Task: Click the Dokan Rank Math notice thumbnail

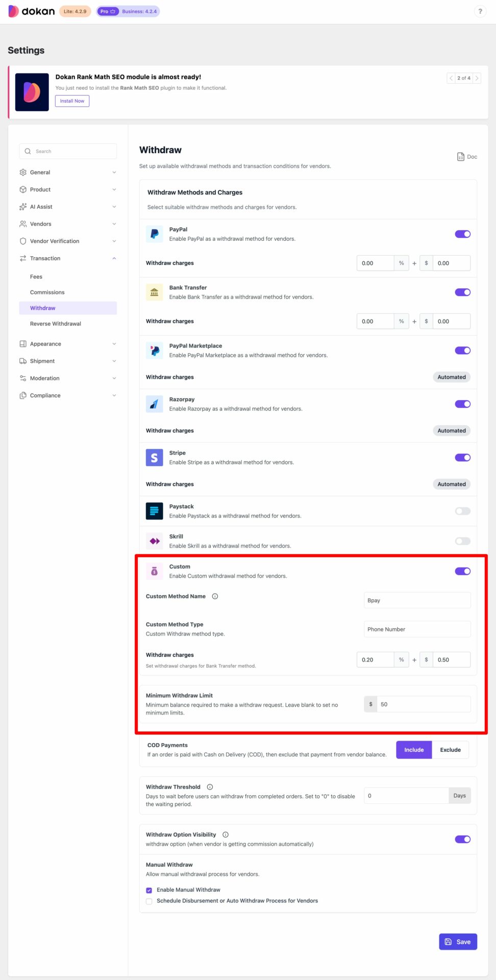Action: tap(32, 92)
